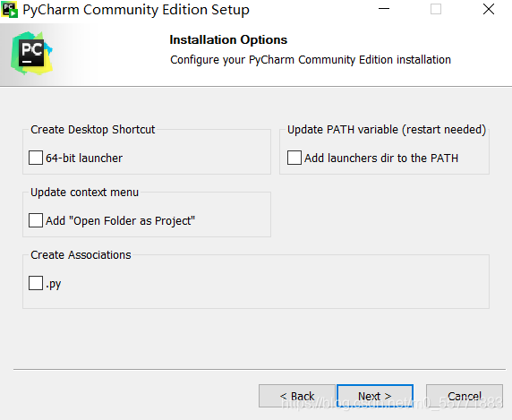Viewport: 512px width, 420px height.
Task: Click the Create Desktop Shortcut group label
Action: (93, 130)
